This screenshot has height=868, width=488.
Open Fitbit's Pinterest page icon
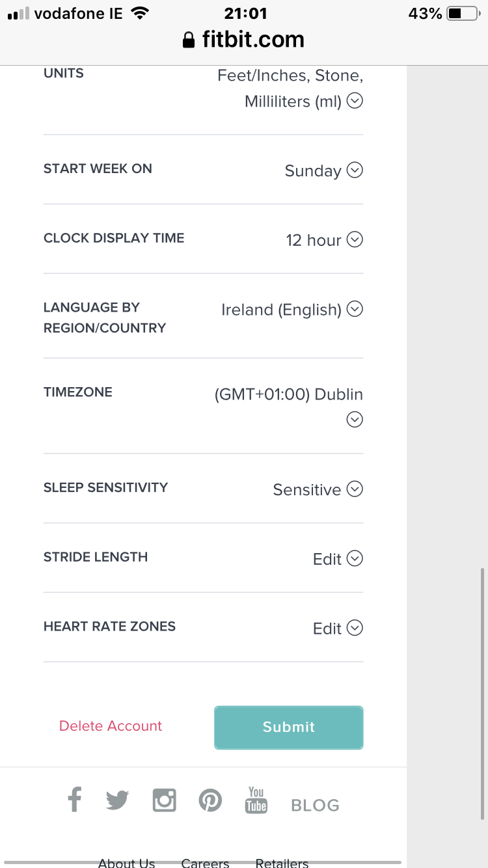point(210,800)
